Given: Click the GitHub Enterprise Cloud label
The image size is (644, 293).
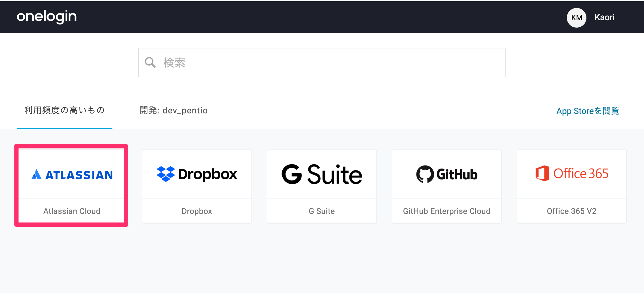Looking at the screenshot, I should click(x=447, y=211).
